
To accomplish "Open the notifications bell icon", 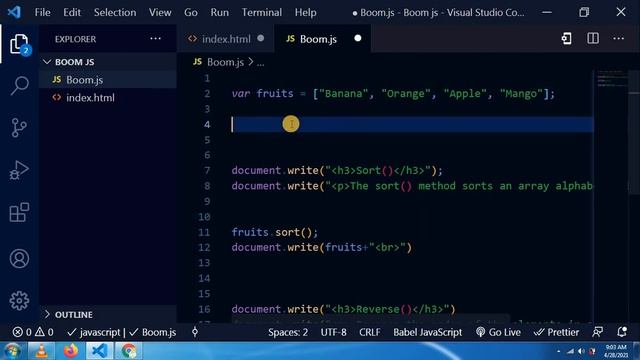I will (x=622, y=332).
